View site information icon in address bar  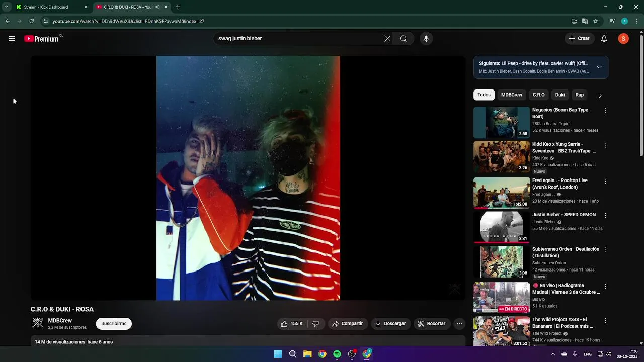coord(46,21)
